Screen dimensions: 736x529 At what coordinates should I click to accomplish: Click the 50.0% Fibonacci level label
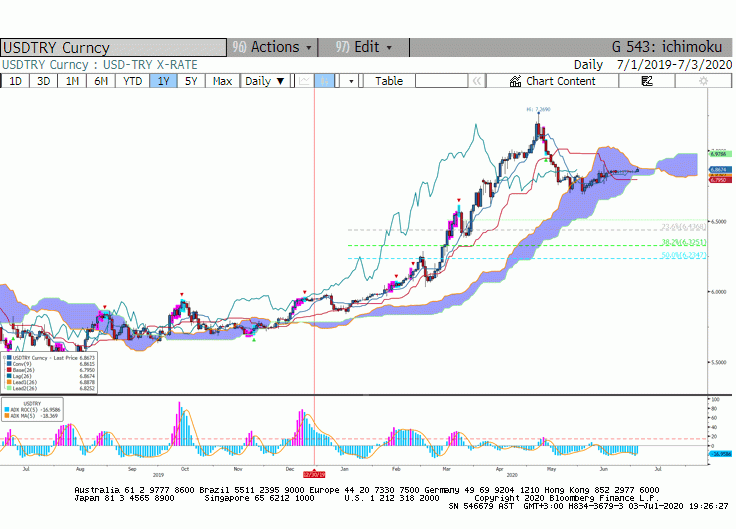[683, 255]
